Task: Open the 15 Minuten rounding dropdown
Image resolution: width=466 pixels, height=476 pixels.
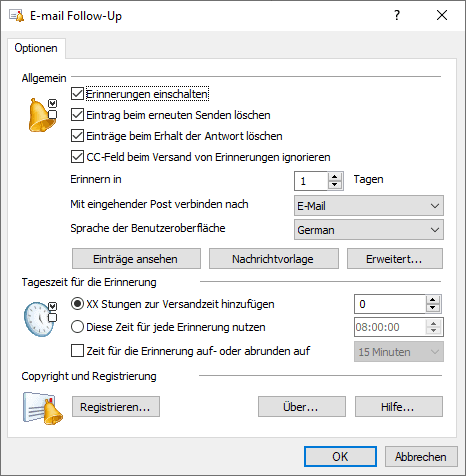Action: 399,352
